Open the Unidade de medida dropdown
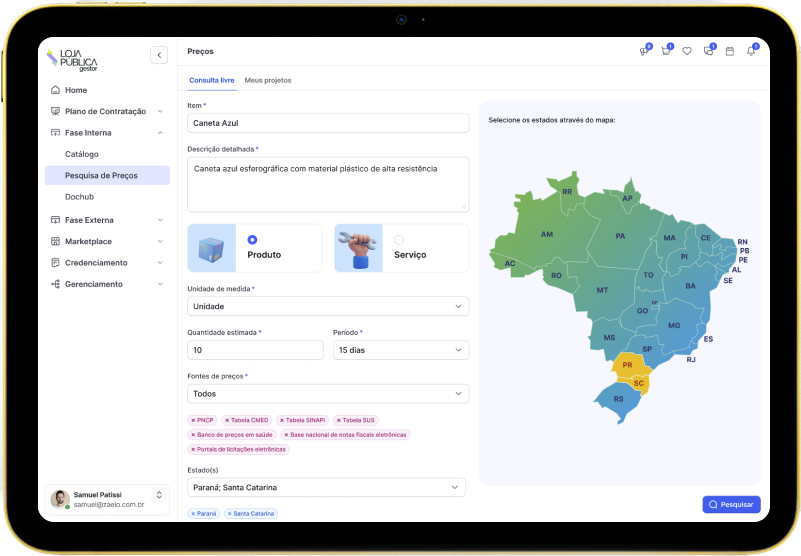 tap(328, 306)
